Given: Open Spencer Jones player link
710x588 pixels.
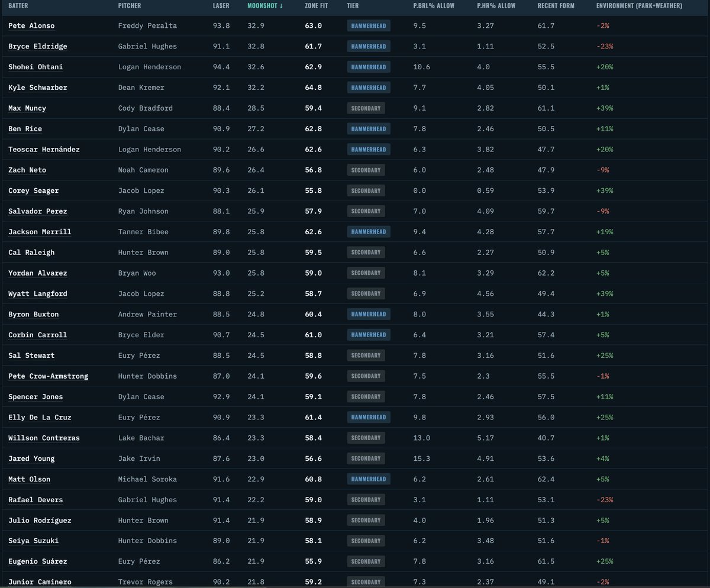Looking at the screenshot, I should pos(35,397).
